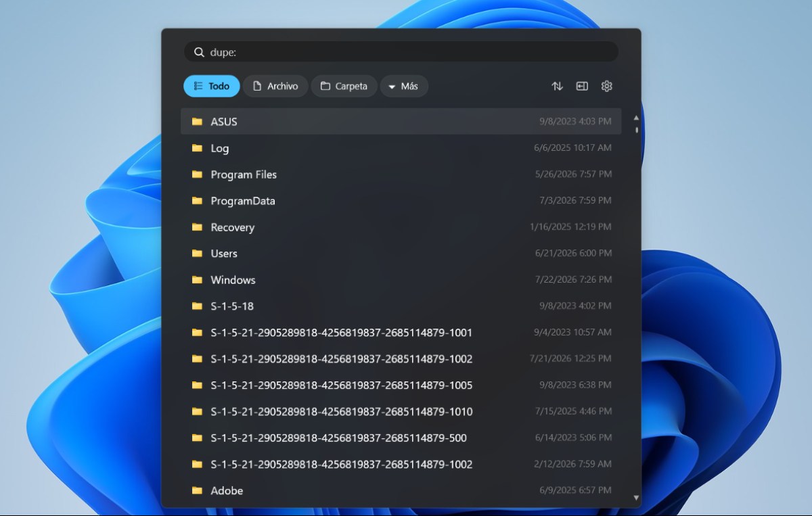812x516 pixels.
Task: Click the date 5/26/2026 7:57 PM
Action: [x=573, y=174]
